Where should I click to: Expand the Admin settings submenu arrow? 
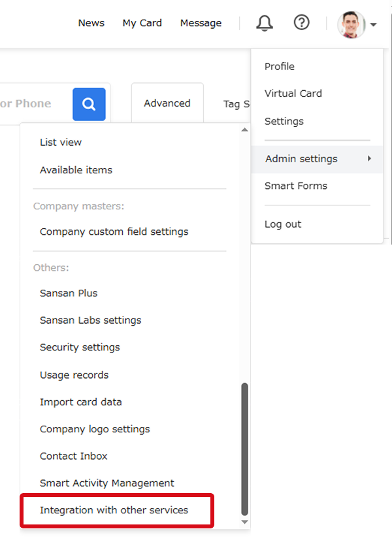tap(369, 159)
